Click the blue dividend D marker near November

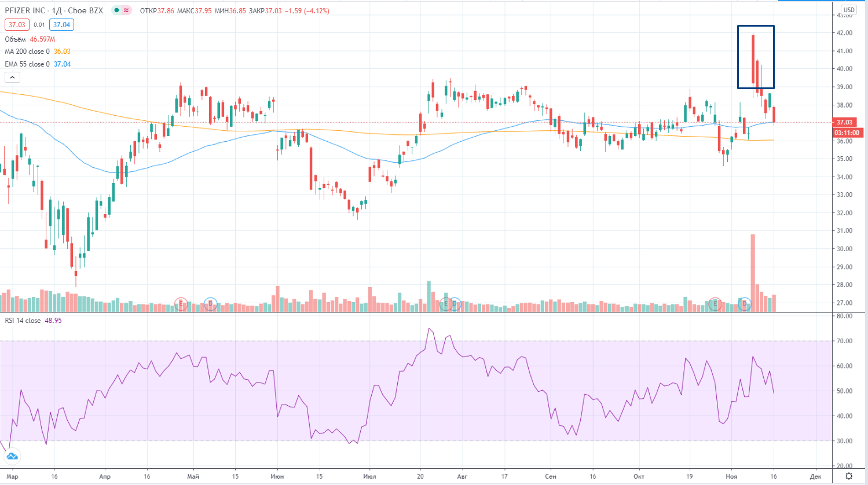745,303
